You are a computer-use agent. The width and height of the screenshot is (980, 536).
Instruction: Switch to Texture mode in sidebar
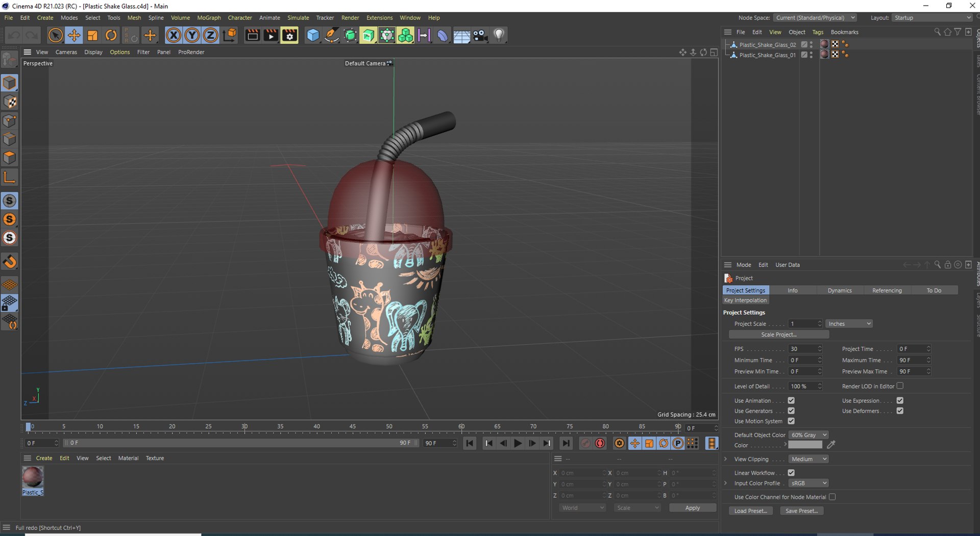coord(9,102)
